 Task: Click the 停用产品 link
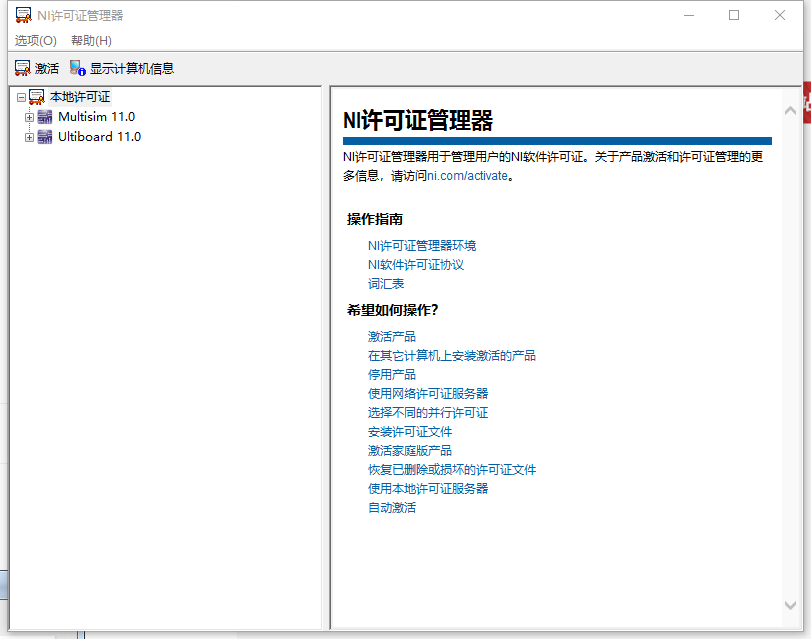point(392,374)
